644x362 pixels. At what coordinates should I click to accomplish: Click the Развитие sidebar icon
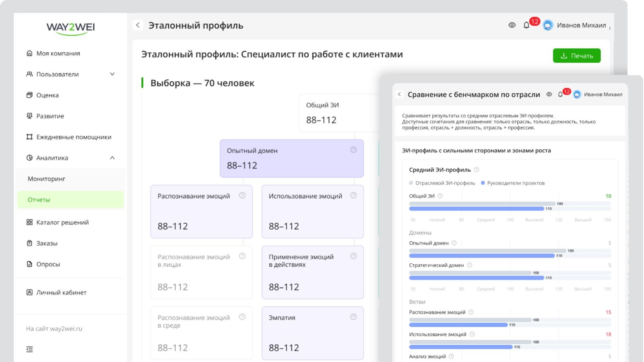point(29,116)
